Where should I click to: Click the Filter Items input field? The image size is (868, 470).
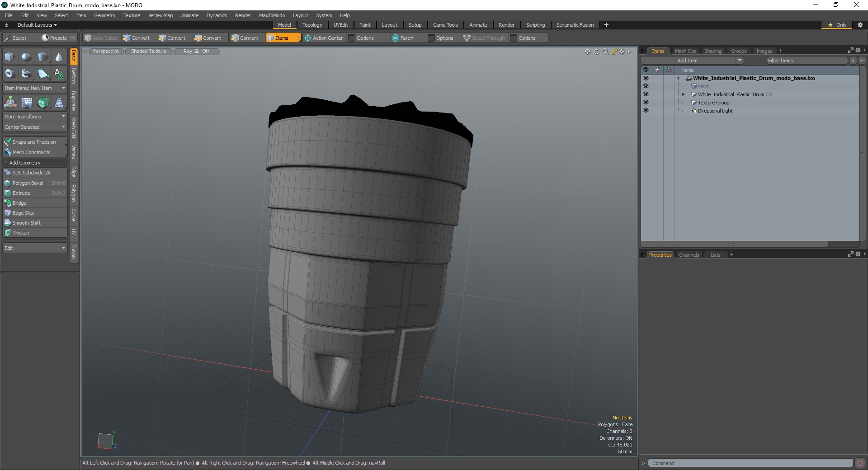point(806,61)
